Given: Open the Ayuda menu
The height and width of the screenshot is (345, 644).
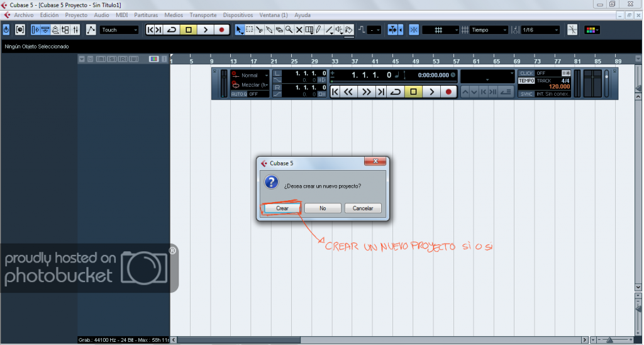Looking at the screenshot, I should coord(303,15).
